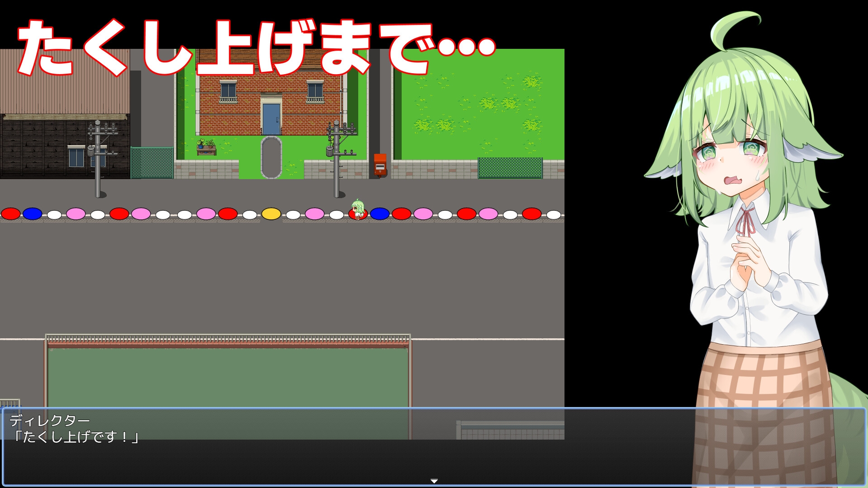This screenshot has height=488, width=868.
Task: Click the dialogue continue arrow indicator
Action: [x=434, y=481]
